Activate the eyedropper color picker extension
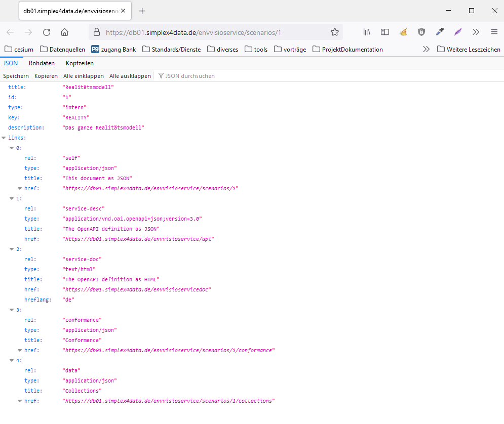 click(440, 32)
